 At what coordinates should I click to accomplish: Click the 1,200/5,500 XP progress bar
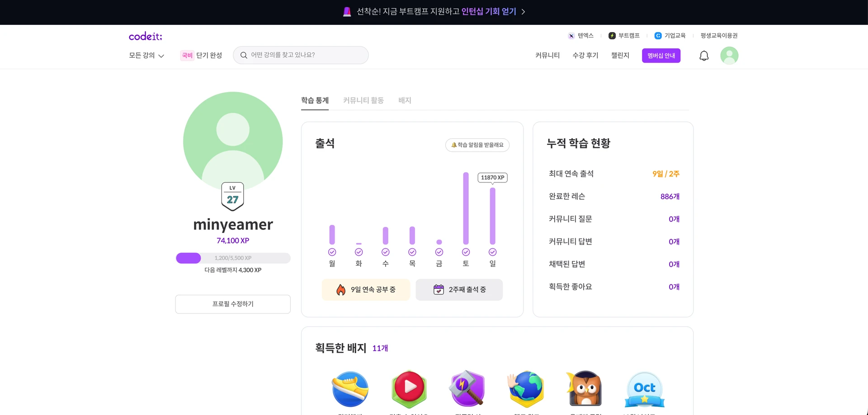pyautogui.click(x=233, y=258)
